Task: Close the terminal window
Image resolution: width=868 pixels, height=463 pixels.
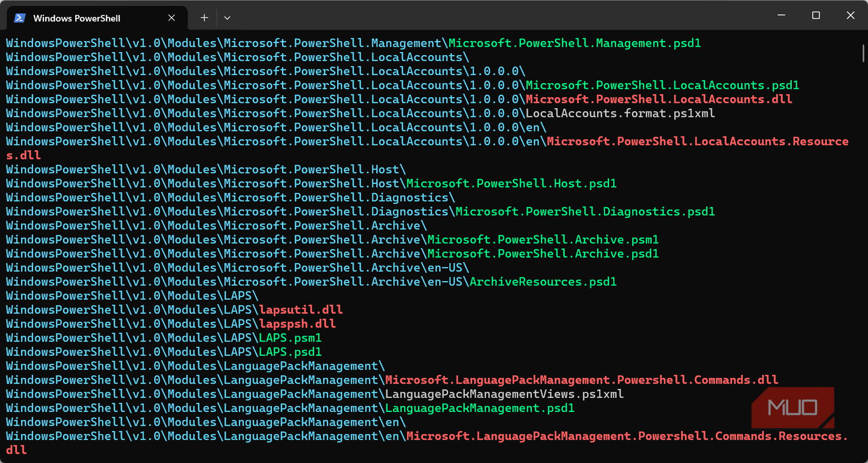Action: 851,15
